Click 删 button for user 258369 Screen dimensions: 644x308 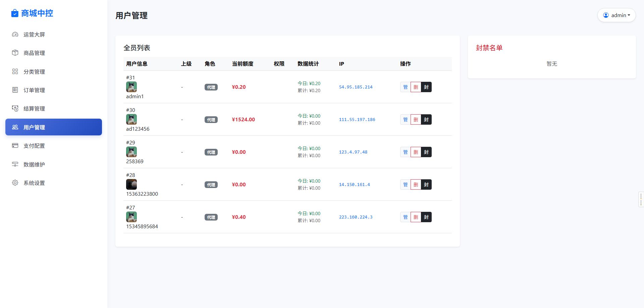click(x=416, y=152)
